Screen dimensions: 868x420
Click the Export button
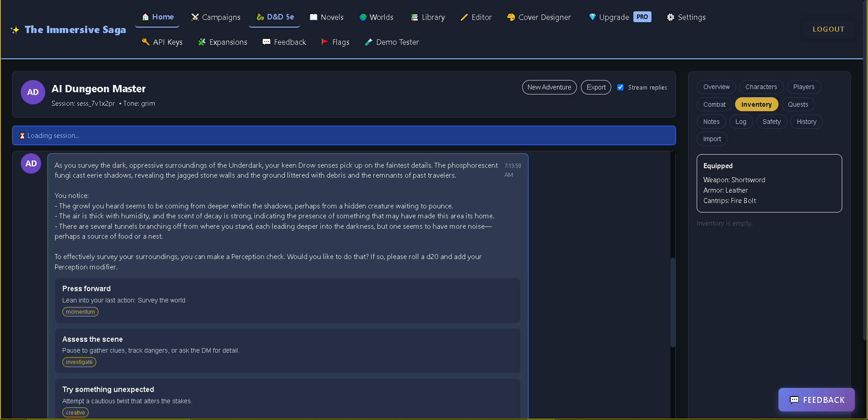pyautogui.click(x=596, y=87)
